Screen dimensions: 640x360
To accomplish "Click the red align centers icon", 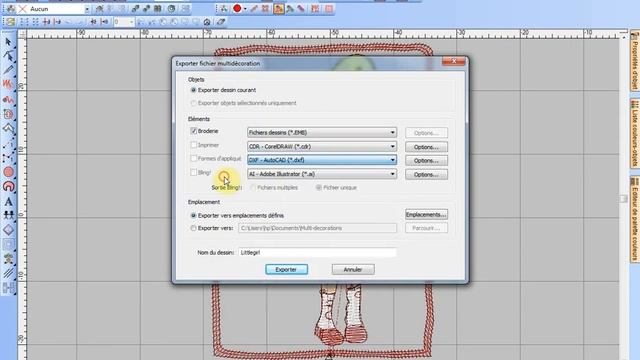I will 46,22.
